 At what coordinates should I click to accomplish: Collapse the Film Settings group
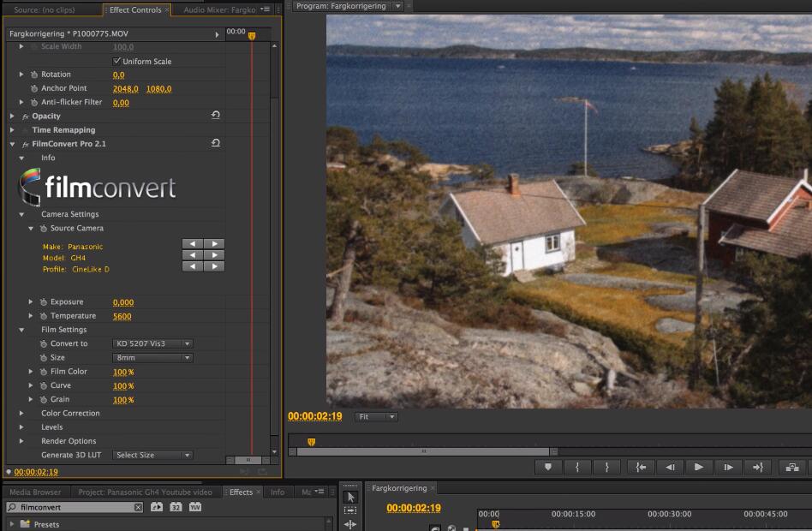tap(21, 330)
